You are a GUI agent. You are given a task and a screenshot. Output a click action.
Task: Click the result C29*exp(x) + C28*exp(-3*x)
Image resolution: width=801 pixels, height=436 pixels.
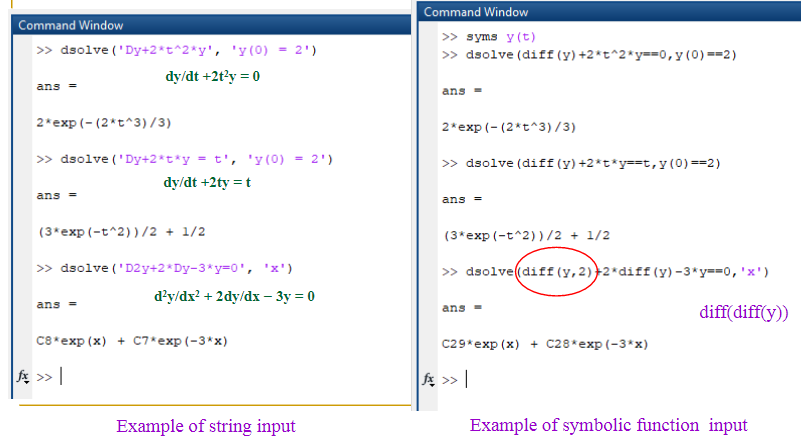(x=545, y=344)
